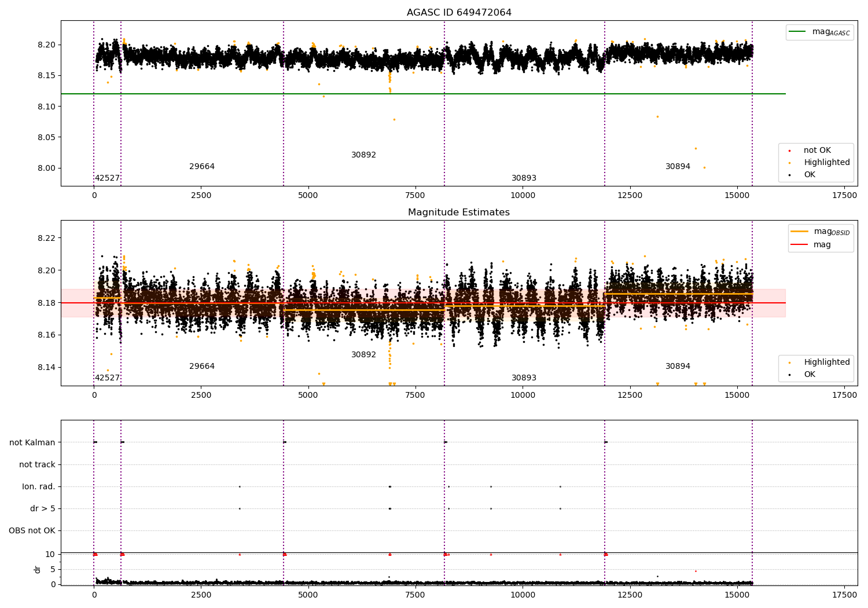Click the 'dr' y-axis label
Viewport: 868px width, 608px height.
38,569
